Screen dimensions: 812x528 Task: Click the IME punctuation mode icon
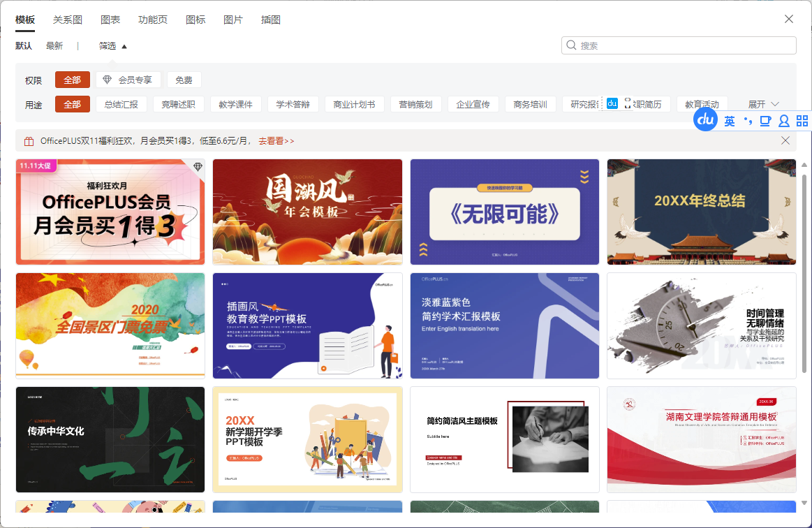coord(747,122)
